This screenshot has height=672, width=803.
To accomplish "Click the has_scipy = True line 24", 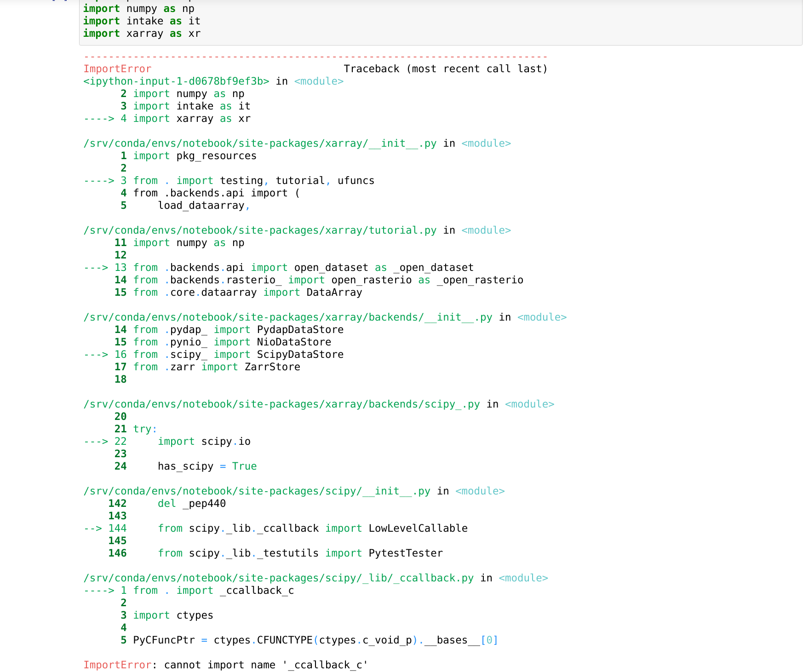I will (206, 466).
